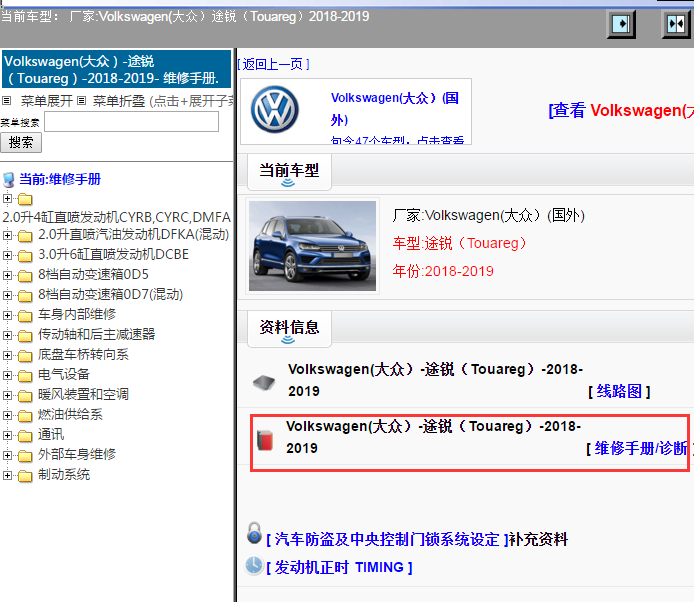The image size is (694, 602).
Task: Select 2.0升4缸直喷发动机CYRB,CYRC,DMFA item
Action: 117,217
